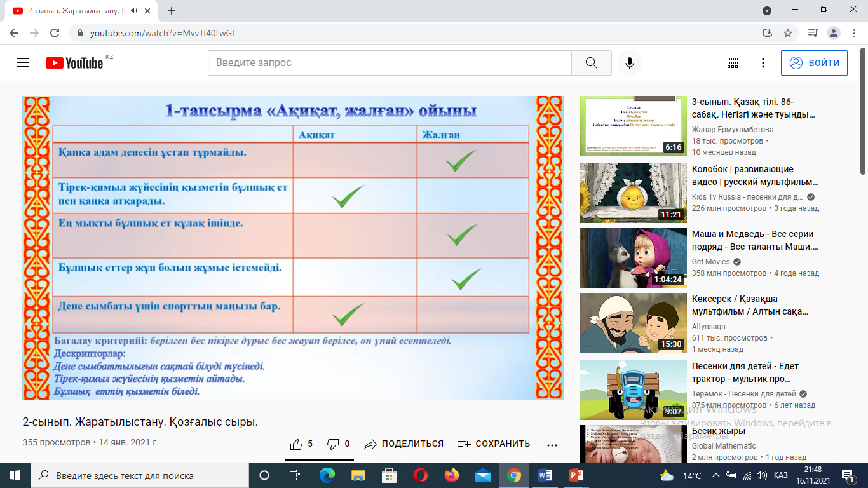
Task: Open the 3-сынып lesson thumbnail
Action: (x=634, y=125)
